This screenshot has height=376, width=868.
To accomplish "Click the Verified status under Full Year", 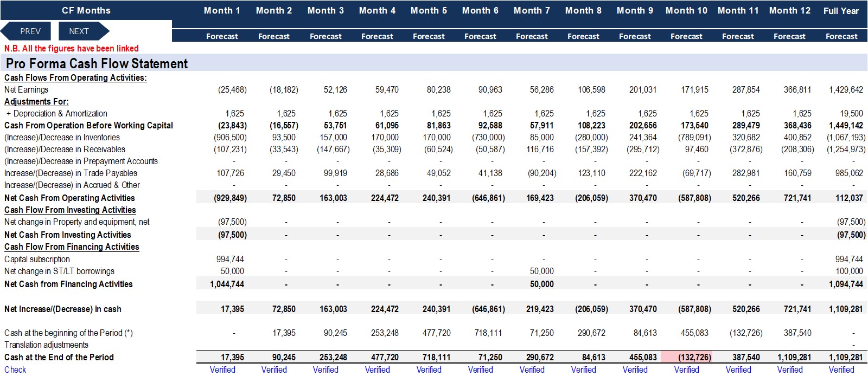I will point(841,369).
